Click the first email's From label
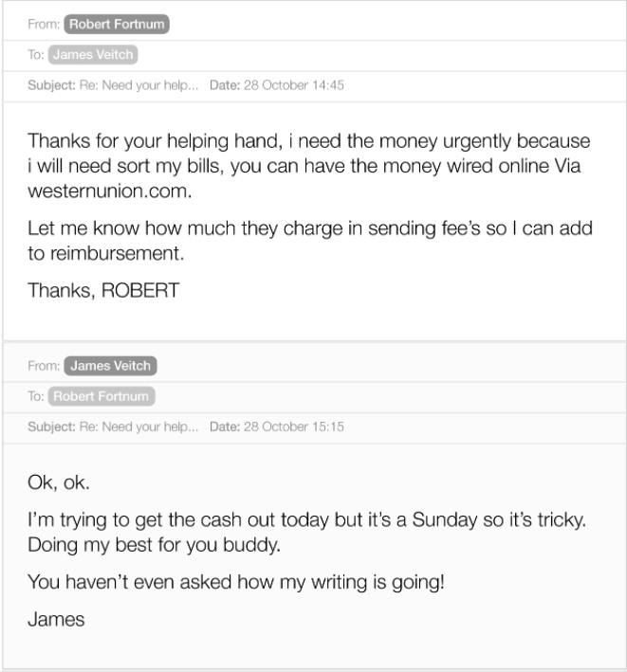 point(44,24)
